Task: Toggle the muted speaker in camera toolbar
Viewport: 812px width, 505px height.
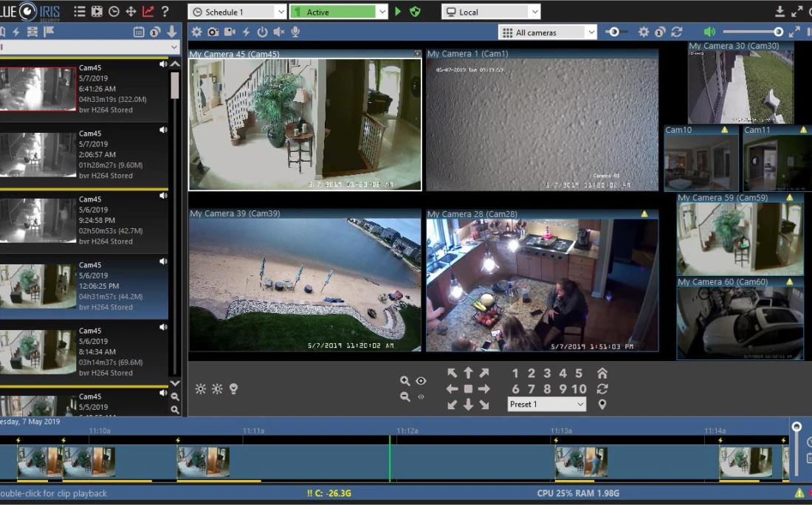Action: [x=279, y=32]
